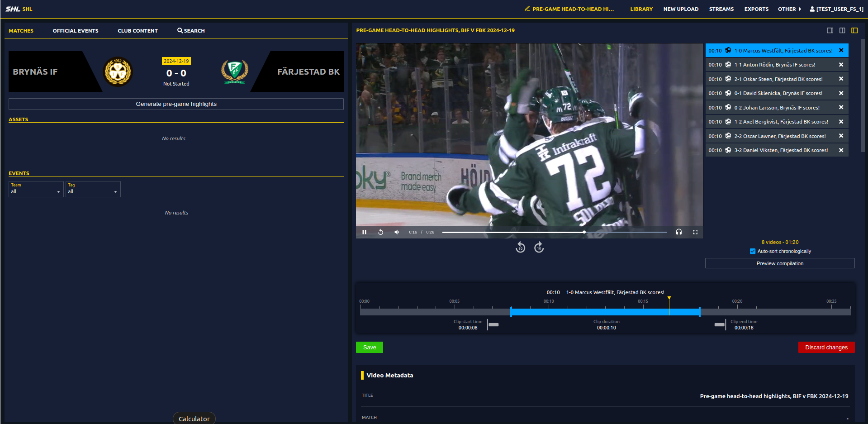Restart the video with replay icon
This screenshot has width=868, height=424.
tap(380, 232)
